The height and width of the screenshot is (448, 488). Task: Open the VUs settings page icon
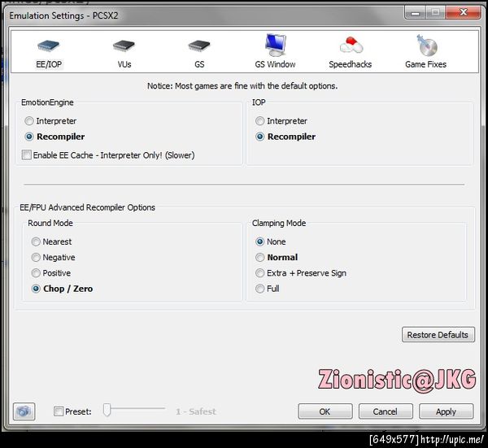point(124,46)
